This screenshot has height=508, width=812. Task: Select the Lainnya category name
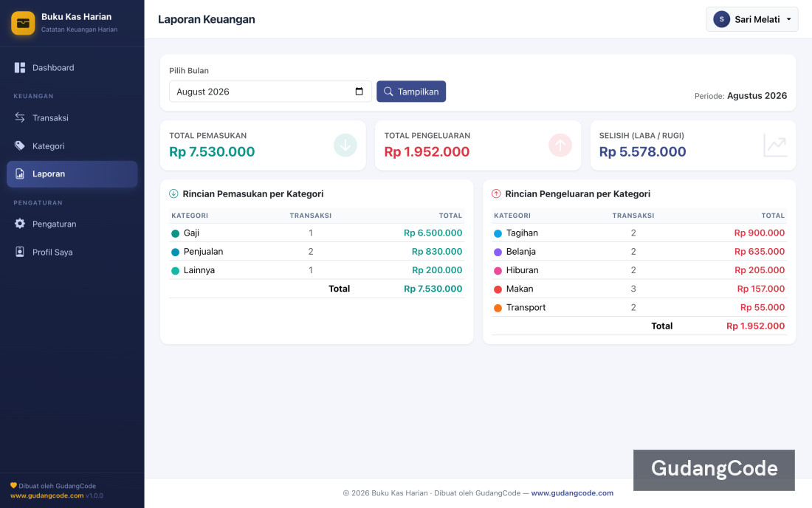click(x=199, y=270)
